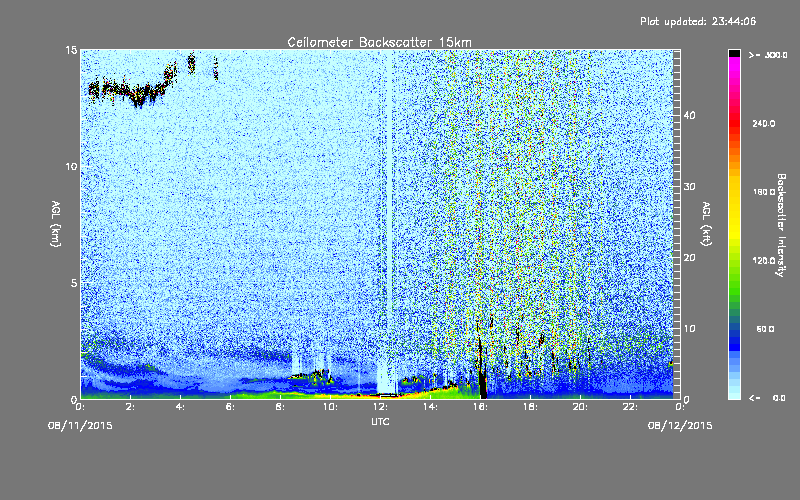Click the "8:" UTC tick label
The image size is (800, 500).
(281, 407)
